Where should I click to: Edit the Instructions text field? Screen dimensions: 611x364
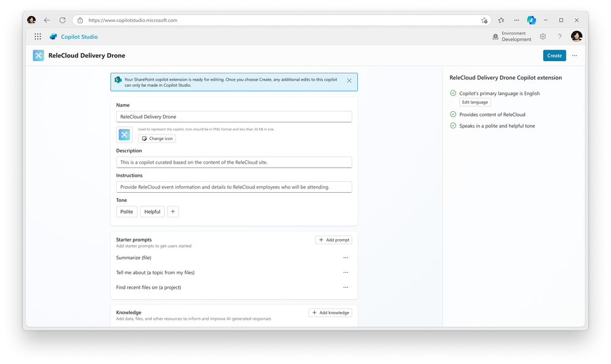(234, 187)
